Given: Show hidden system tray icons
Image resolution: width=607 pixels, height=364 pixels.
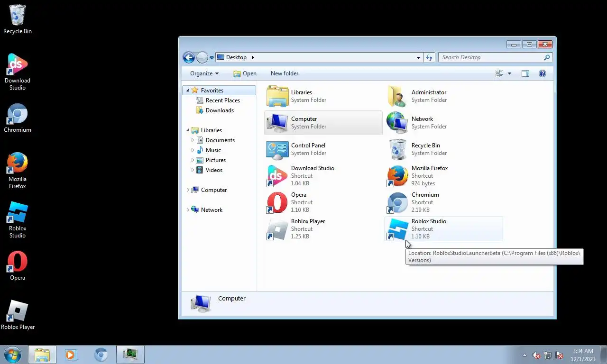Looking at the screenshot, I should [524, 355].
